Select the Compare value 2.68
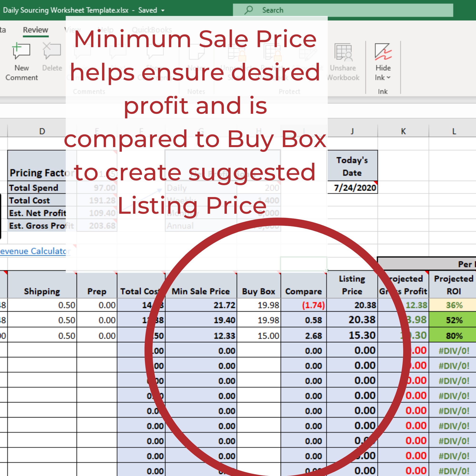Viewport: 476px width, 476px height. tap(303, 335)
